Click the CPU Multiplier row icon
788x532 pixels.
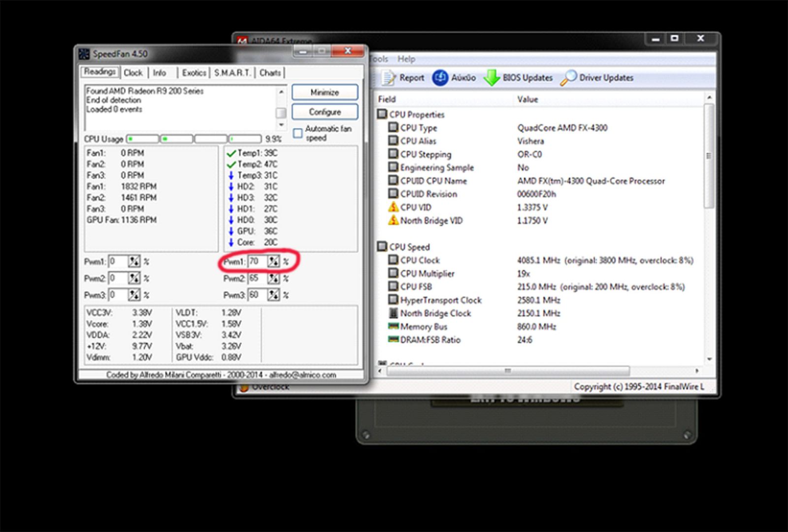tap(393, 273)
